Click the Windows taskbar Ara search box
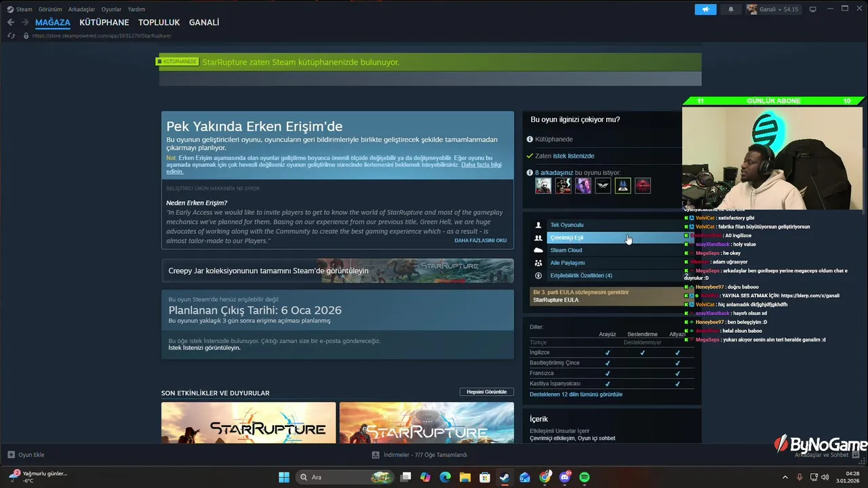This screenshot has height=488, width=868. (345, 477)
